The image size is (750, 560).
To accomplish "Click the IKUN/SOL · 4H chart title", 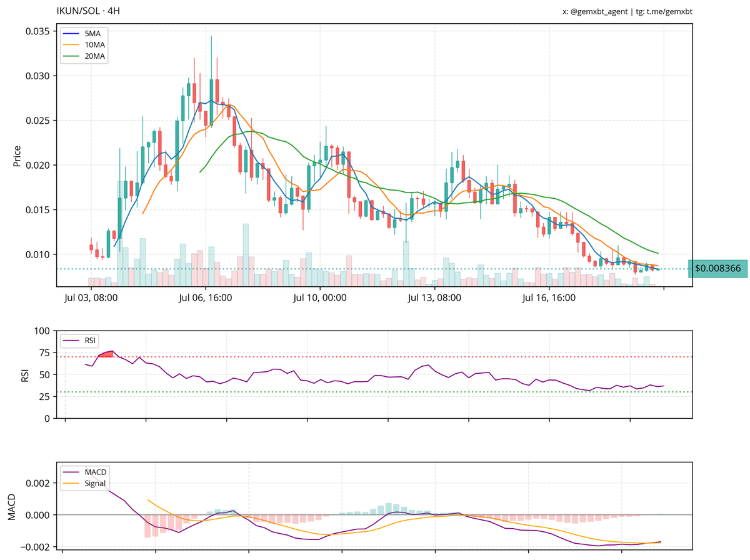I will pos(88,11).
